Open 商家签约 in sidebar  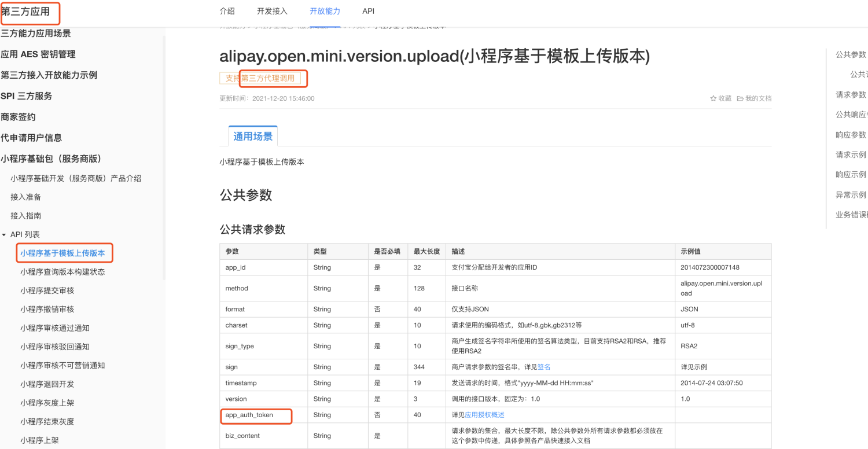coord(18,117)
